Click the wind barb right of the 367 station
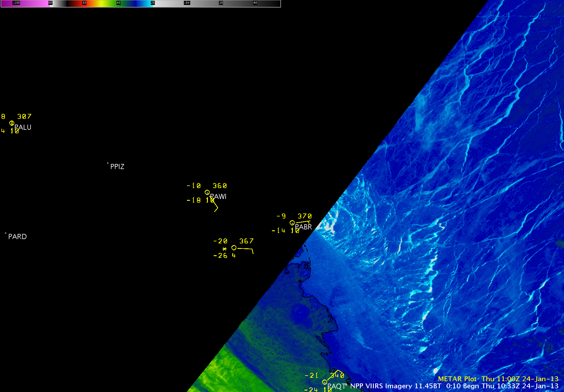Image resolution: width=564 pixels, height=392 pixels. pos(245,251)
